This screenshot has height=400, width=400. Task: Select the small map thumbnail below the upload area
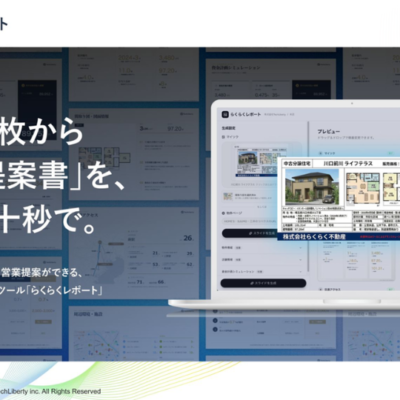click(x=228, y=197)
